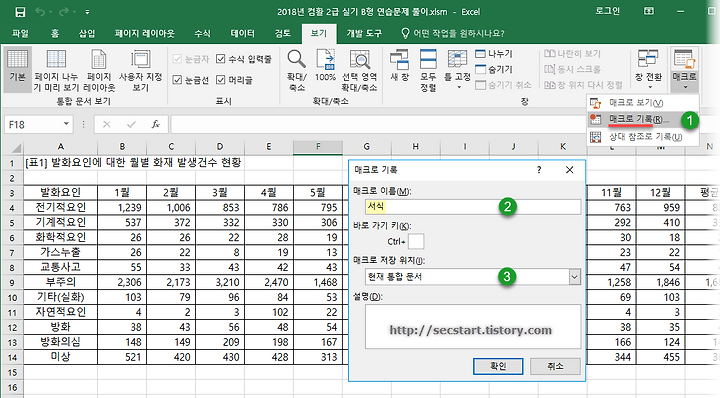Screen dimensions: 720x398
Task: Switch to 페이지 레이아웃 view
Action: tap(99, 69)
